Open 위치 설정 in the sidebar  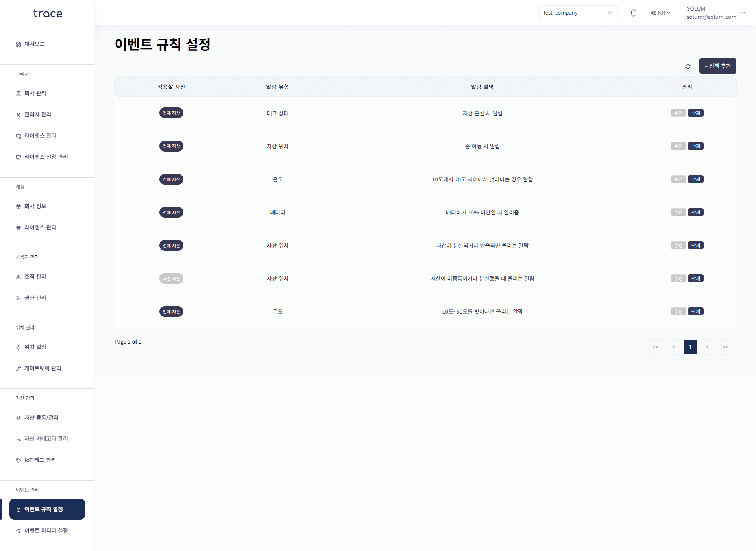pos(35,347)
